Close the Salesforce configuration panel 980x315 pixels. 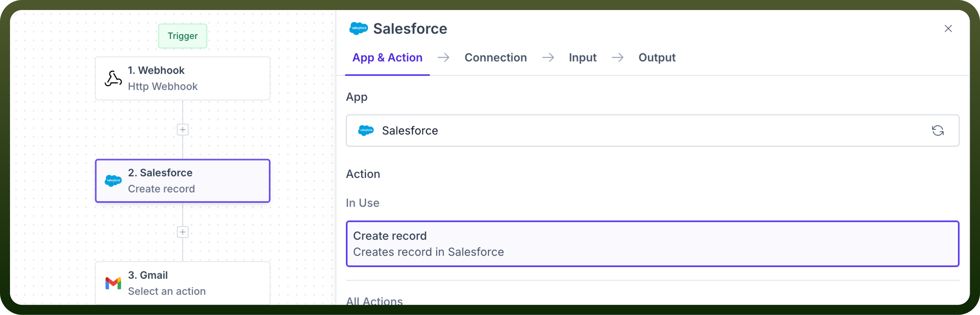point(948,29)
